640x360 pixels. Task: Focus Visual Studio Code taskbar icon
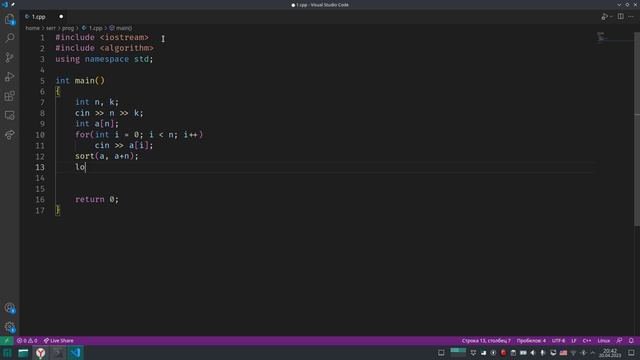[75, 353]
